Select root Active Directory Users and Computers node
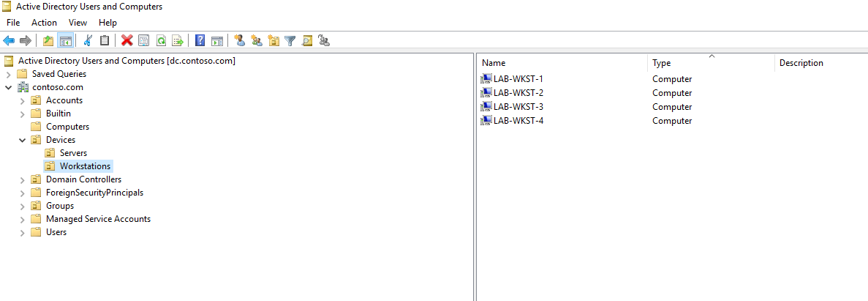The width and height of the screenshot is (868, 301). [127, 61]
